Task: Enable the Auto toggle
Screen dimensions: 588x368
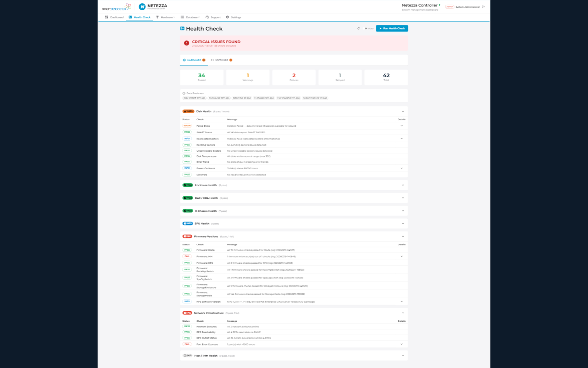Action: (x=365, y=28)
